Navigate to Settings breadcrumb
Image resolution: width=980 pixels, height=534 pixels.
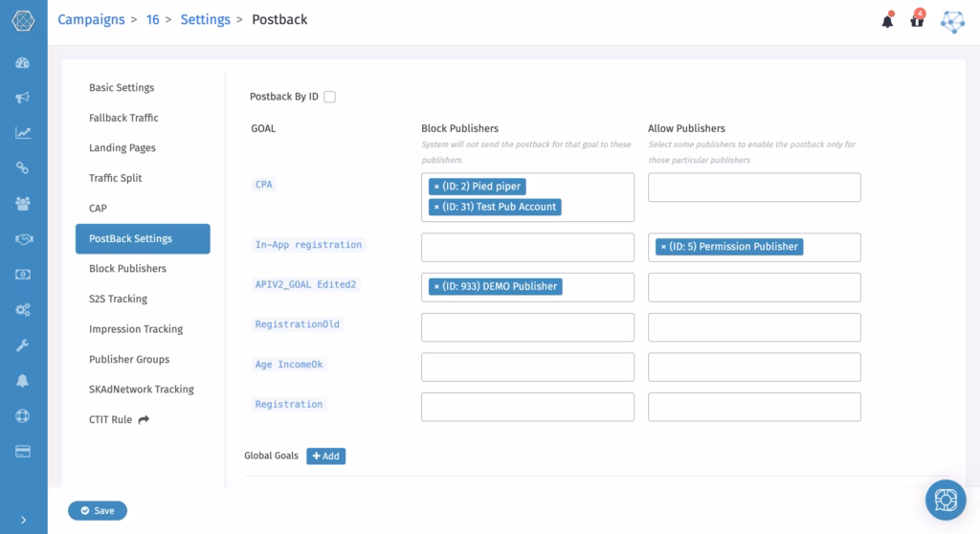[205, 20]
